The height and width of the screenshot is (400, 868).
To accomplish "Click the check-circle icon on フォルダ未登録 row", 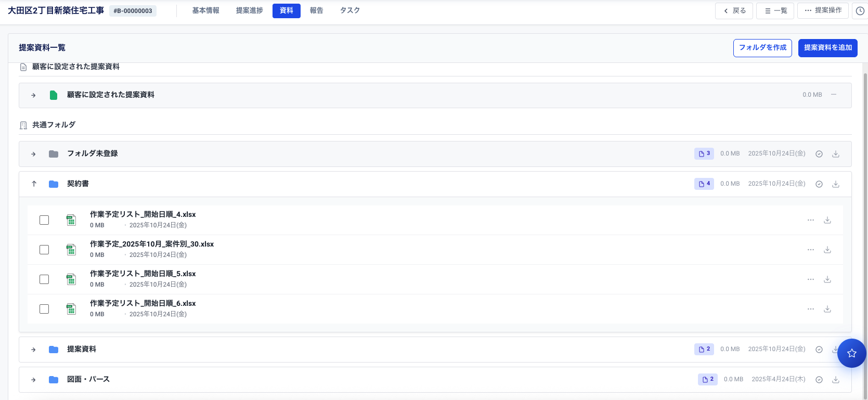I will tap(819, 154).
